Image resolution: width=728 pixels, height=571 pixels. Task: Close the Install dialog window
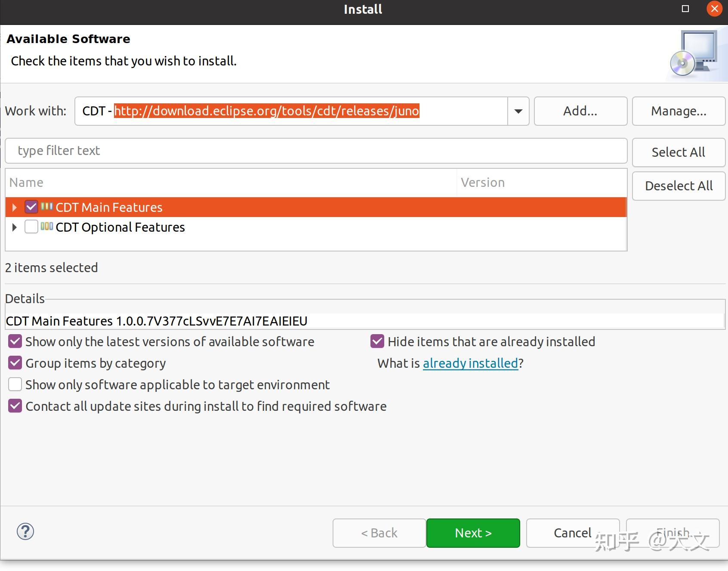pos(714,9)
